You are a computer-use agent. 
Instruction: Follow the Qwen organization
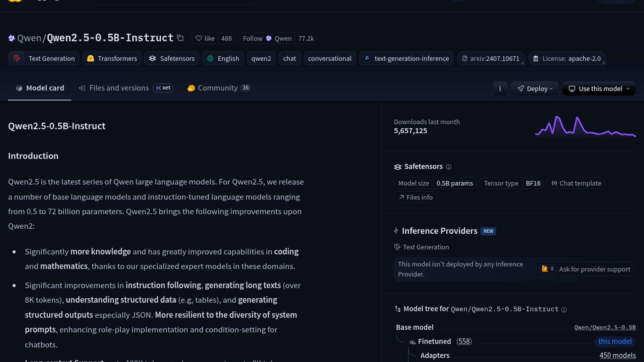(x=253, y=38)
